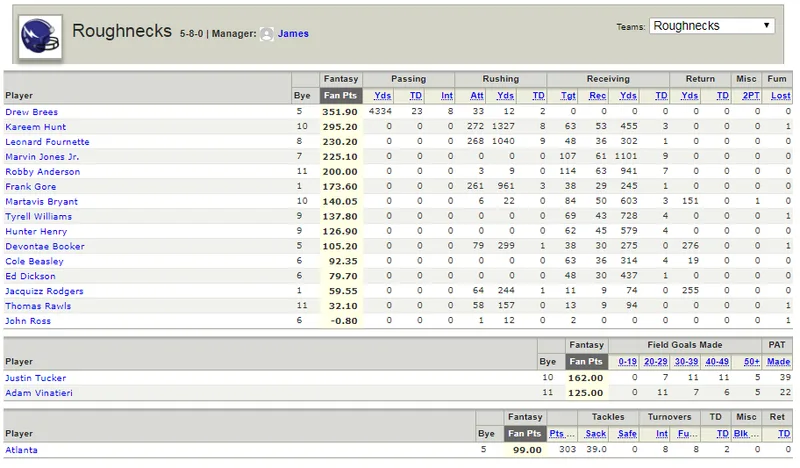The height and width of the screenshot is (468, 800).
Task: Sort by Receiving Rec column
Action: 598,95
